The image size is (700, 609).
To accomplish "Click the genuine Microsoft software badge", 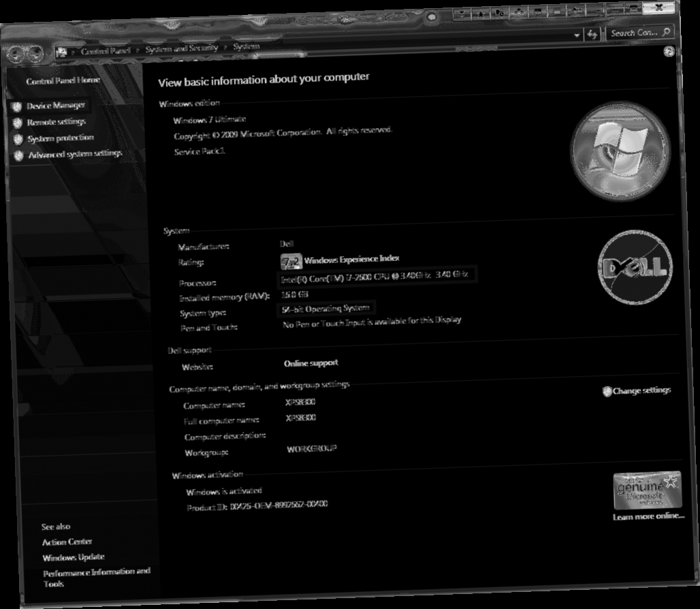I will [x=648, y=490].
